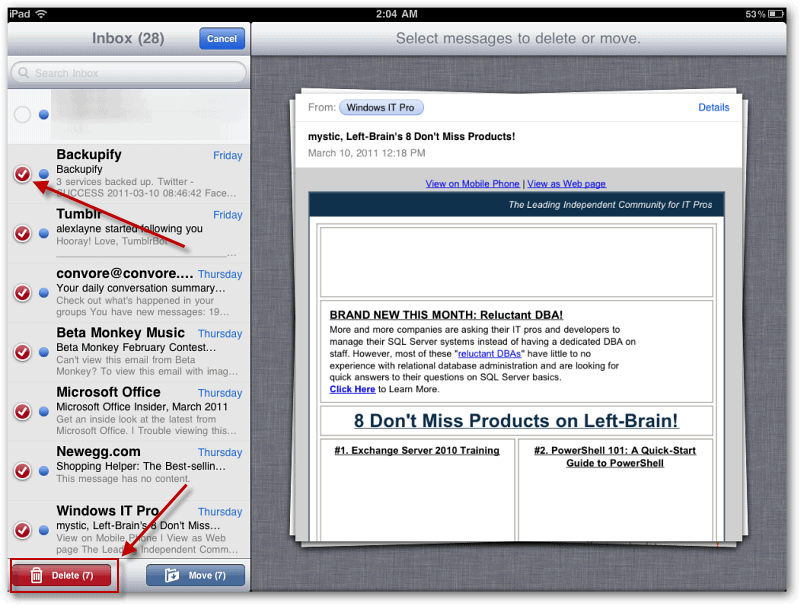This screenshot has height=605, width=800.
Task: Tap the March 10, 2011 12:18 PM date
Action: (x=366, y=153)
